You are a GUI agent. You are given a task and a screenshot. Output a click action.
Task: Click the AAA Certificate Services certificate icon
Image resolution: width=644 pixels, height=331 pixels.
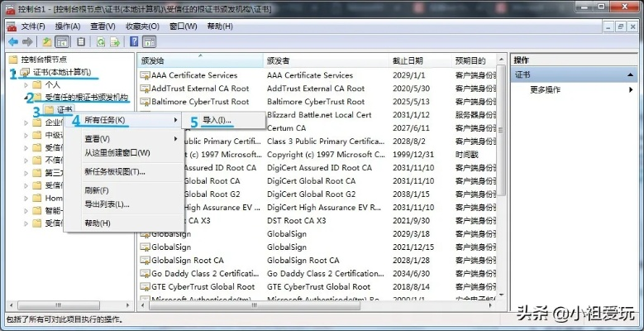tap(145, 75)
